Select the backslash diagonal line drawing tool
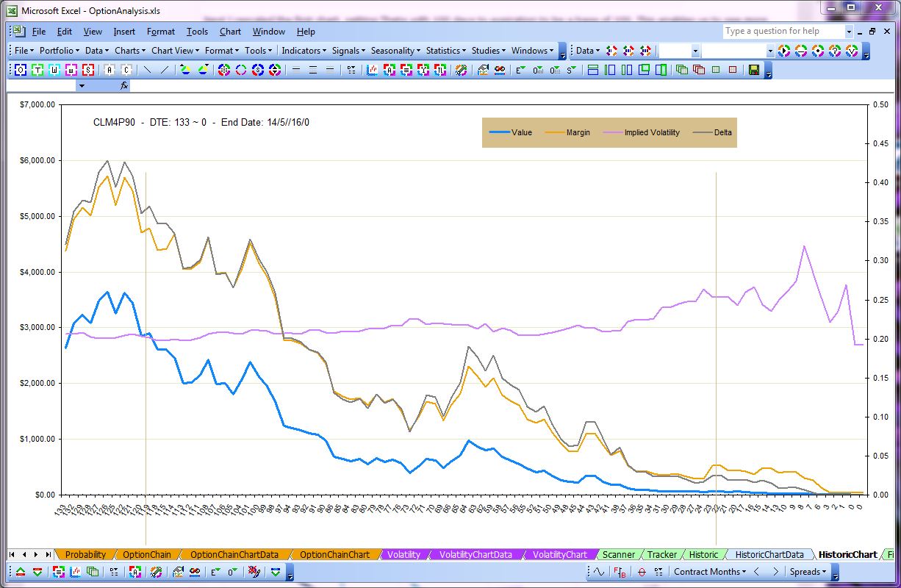The image size is (901, 588). point(147,70)
